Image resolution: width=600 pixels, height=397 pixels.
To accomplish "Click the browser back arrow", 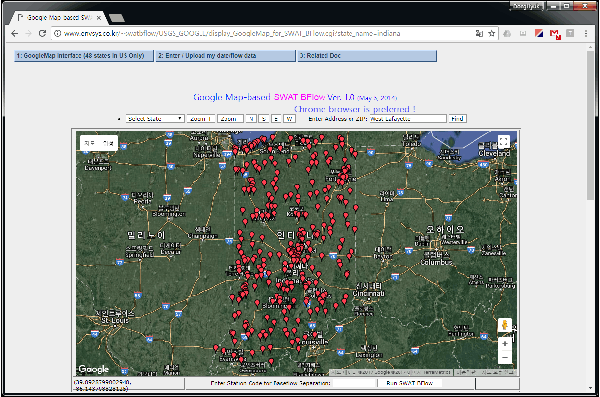I will 15,34.
